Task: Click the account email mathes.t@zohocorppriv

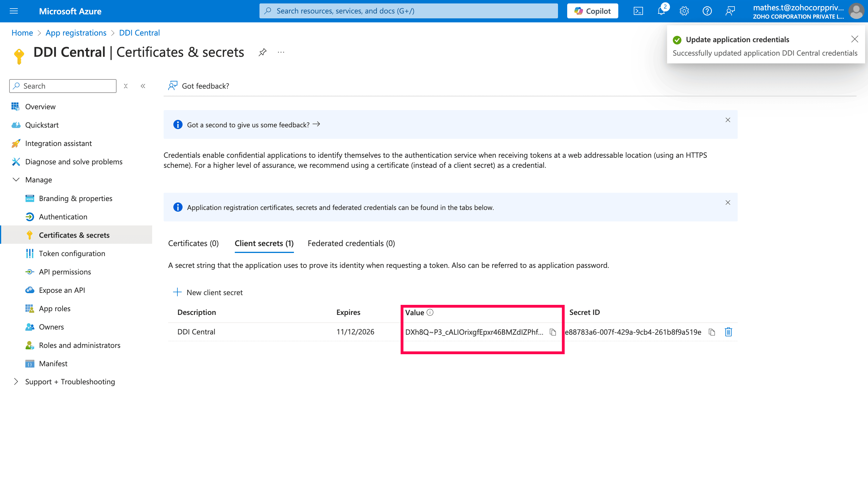Action: pos(799,8)
